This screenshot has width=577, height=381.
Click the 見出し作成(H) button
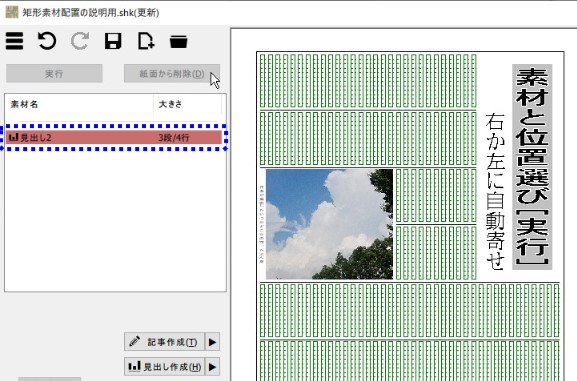tap(164, 367)
